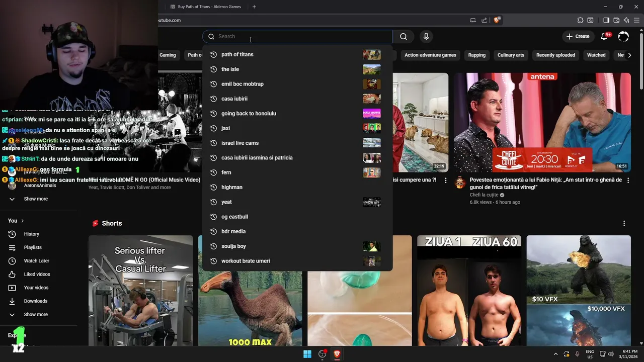The width and height of the screenshot is (644, 362).
Task: Choose the 'path of titans' search suggestion
Action: pyautogui.click(x=297, y=54)
